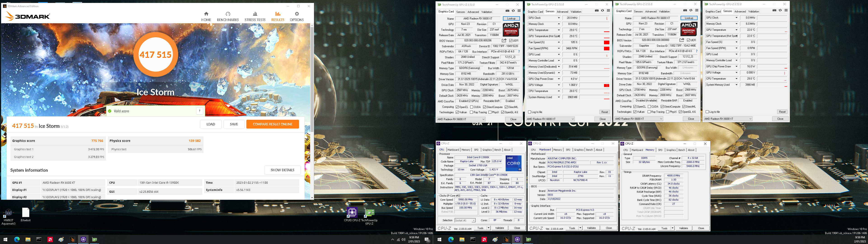Click refresh icon in GPU-Z Sensors window showing 3466 RPM
This screenshot has height=244, width=868.
602,10
